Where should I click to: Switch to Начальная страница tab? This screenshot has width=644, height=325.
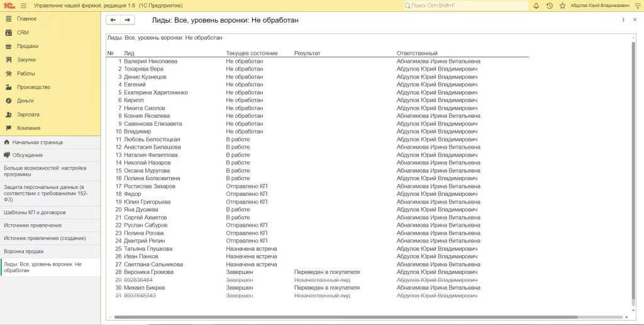pos(50,142)
